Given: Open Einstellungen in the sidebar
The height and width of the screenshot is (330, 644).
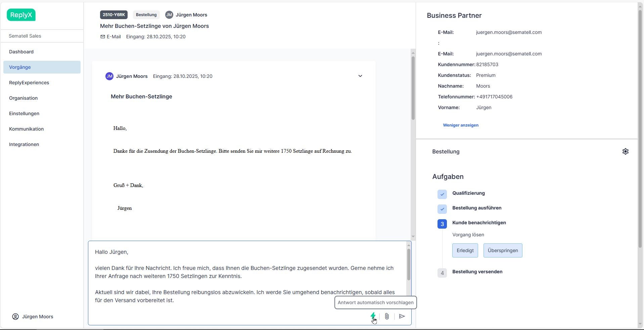Looking at the screenshot, I should (x=42, y=113).
